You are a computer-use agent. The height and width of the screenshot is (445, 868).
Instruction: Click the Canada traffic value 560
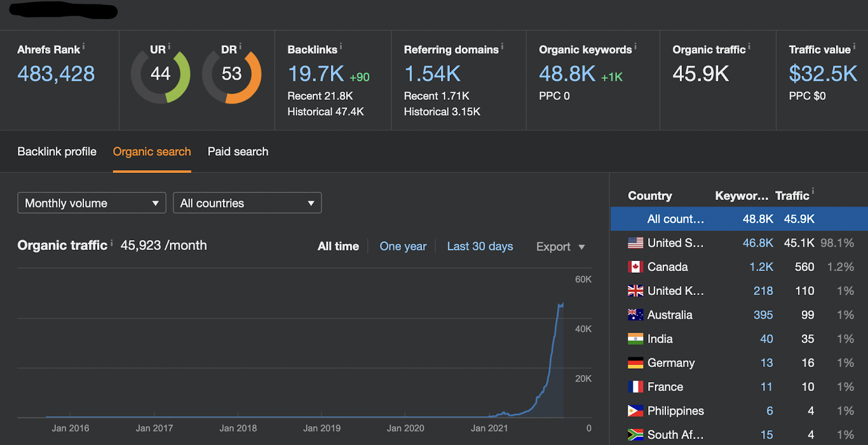tap(805, 267)
